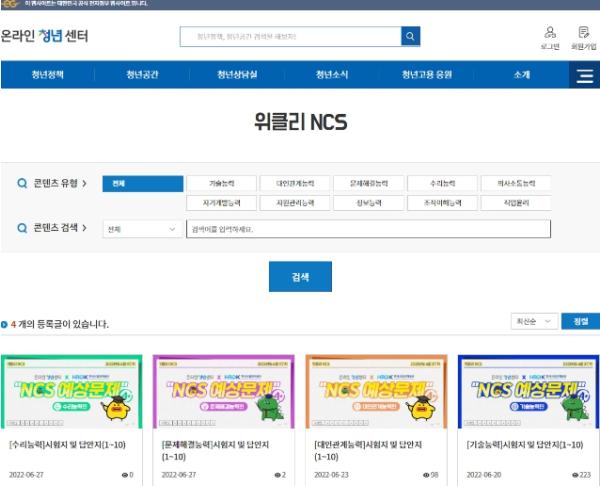Open the 청년상담실 navigation menu
600x486 pixels.
coord(237,76)
